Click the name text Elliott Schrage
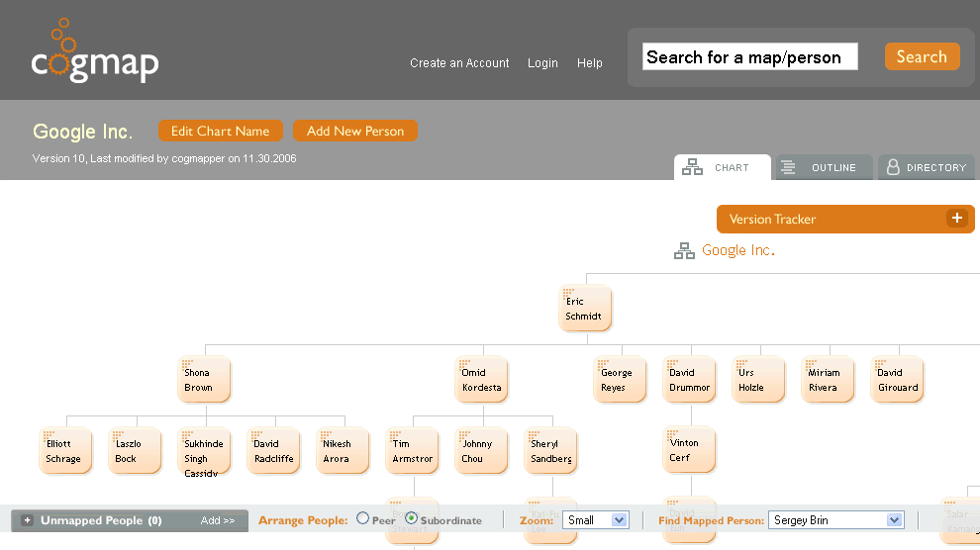Screen dimensions: 980x550 [x=63, y=451]
